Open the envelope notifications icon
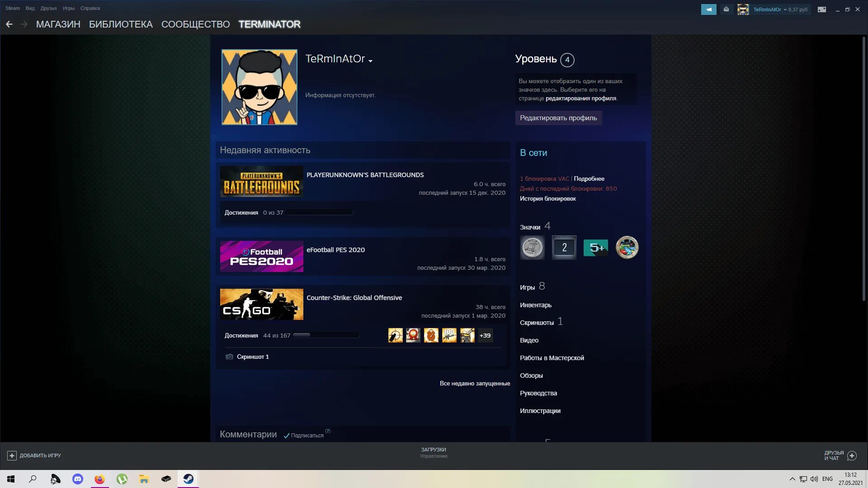This screenshot has height=488, width=868. pos(726,9)
